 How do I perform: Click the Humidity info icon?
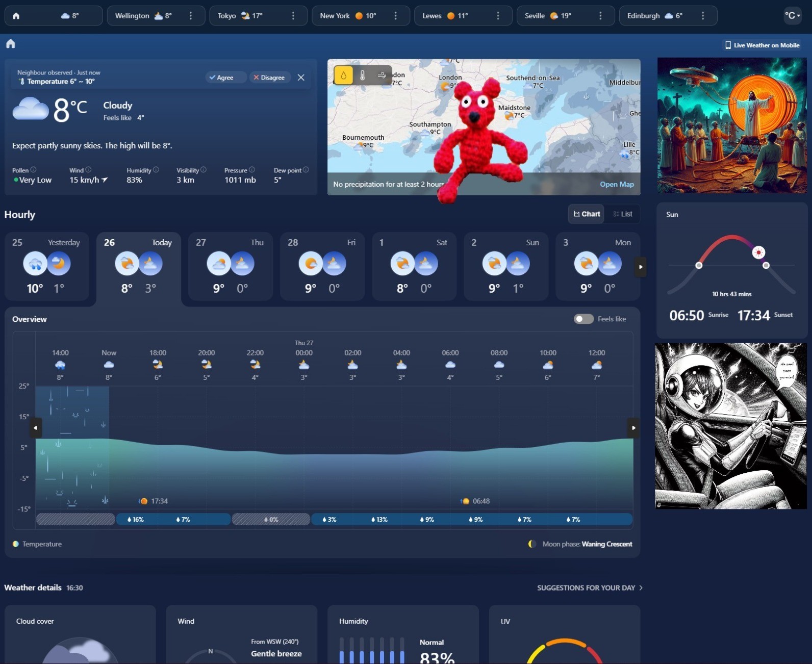[156, 170]
